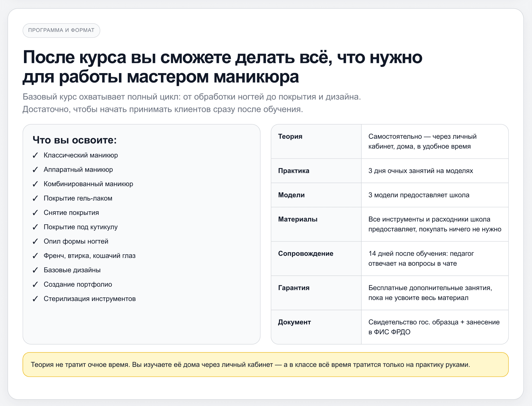Viewport: 532px width, 406px height.
Task: Click the checkmark next to Стерилизация инструментов
Action: tap(35, 299)
